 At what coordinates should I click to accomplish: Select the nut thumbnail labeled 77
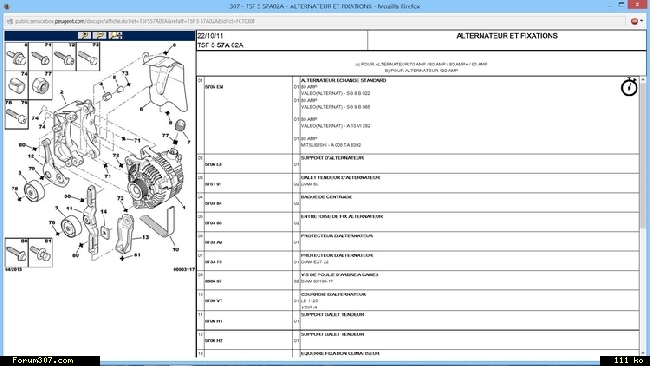click(40, 85)
